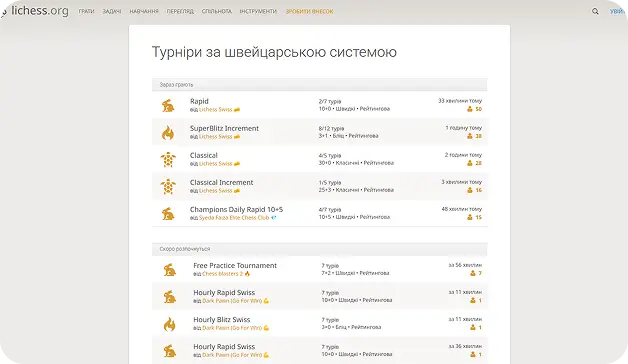628x364 pixels.
Task: Open the Classical tournament title
Action: [x=203, y=155]
